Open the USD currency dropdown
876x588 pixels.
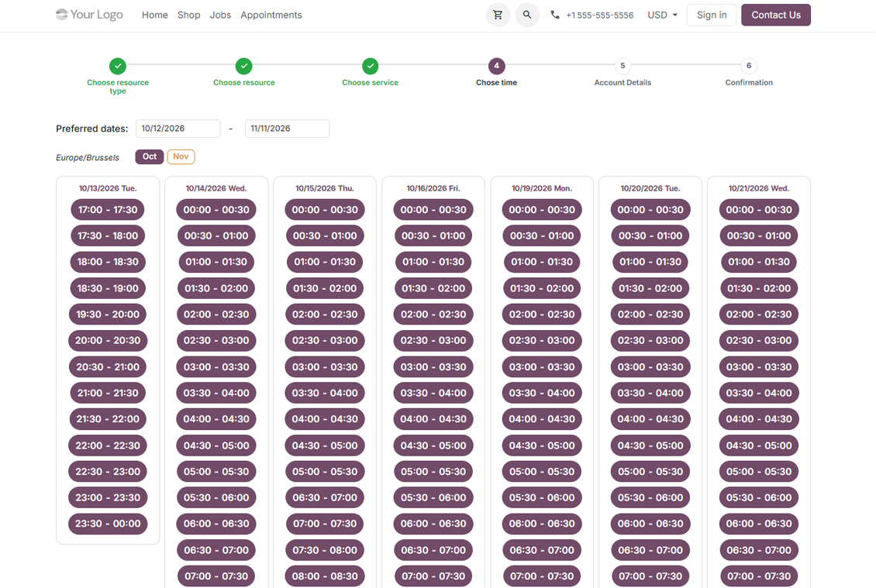663,15
